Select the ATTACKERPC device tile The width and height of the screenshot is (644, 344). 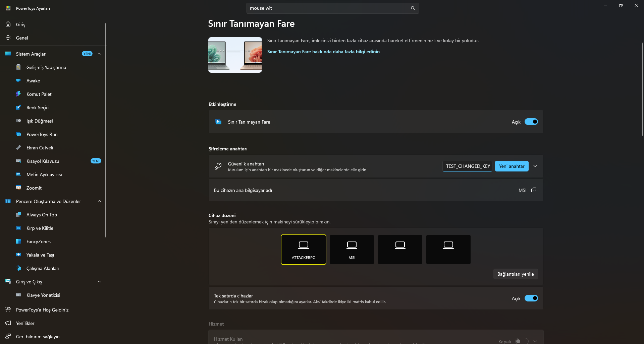(x=304, y=250)
